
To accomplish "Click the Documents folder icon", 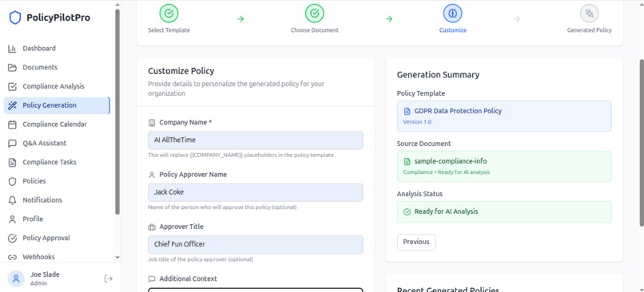I will pyautogui.click(x=12, y=68).
